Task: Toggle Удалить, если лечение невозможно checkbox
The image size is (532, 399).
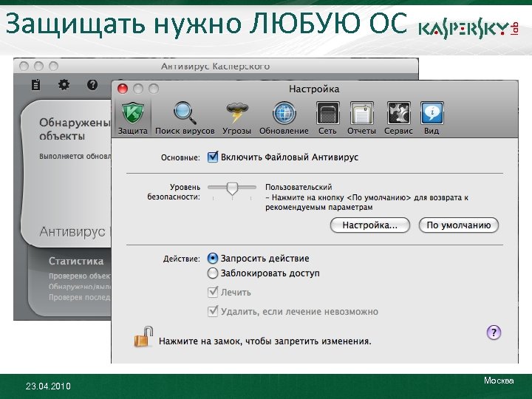Action: point(212,311)
